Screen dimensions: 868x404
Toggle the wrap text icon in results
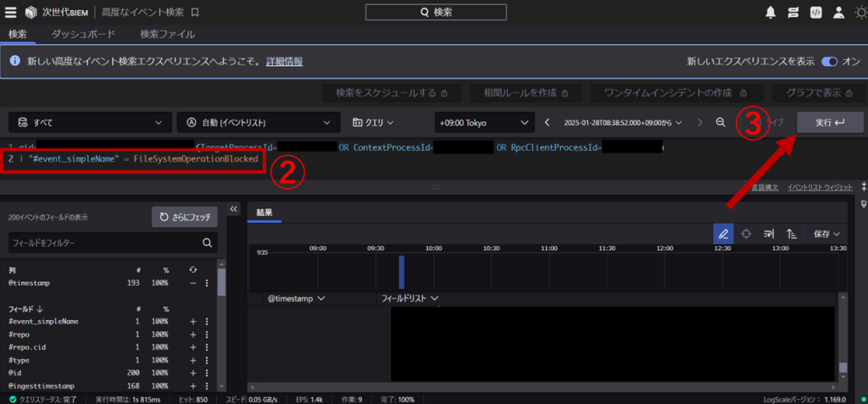(x=768, y=234)
